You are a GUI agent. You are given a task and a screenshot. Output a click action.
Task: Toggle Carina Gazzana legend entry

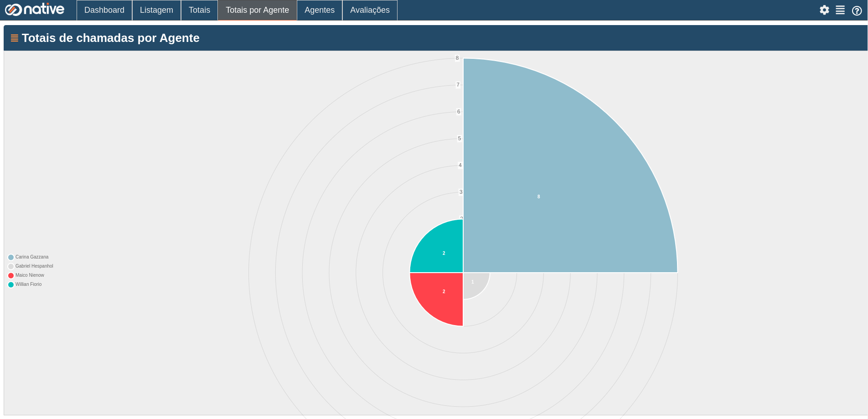click(28, 257)
